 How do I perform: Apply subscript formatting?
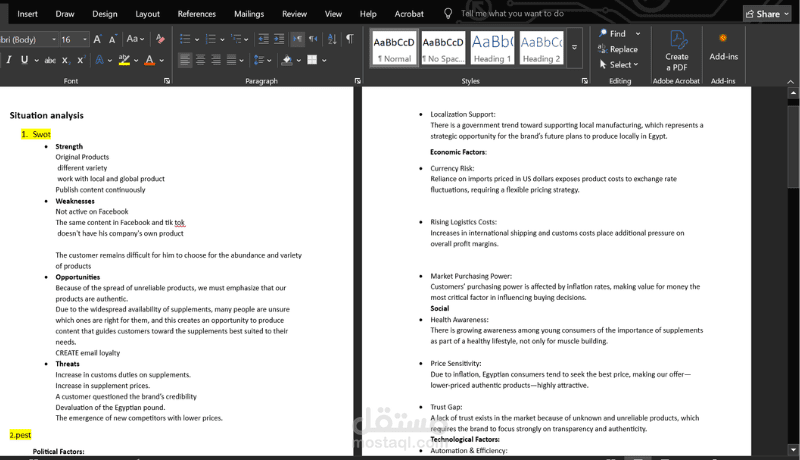(x=65, y=60)
